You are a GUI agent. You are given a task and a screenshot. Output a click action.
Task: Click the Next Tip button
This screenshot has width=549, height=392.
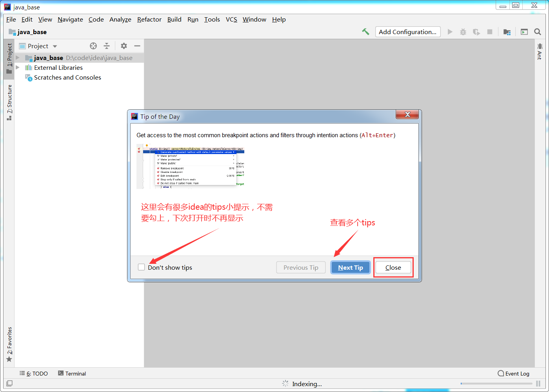pos(351,267)
